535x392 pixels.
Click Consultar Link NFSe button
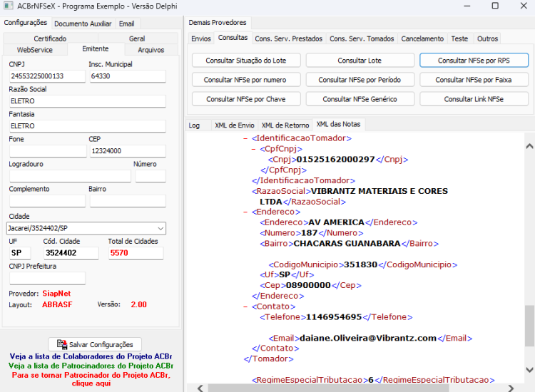[474, 99]
